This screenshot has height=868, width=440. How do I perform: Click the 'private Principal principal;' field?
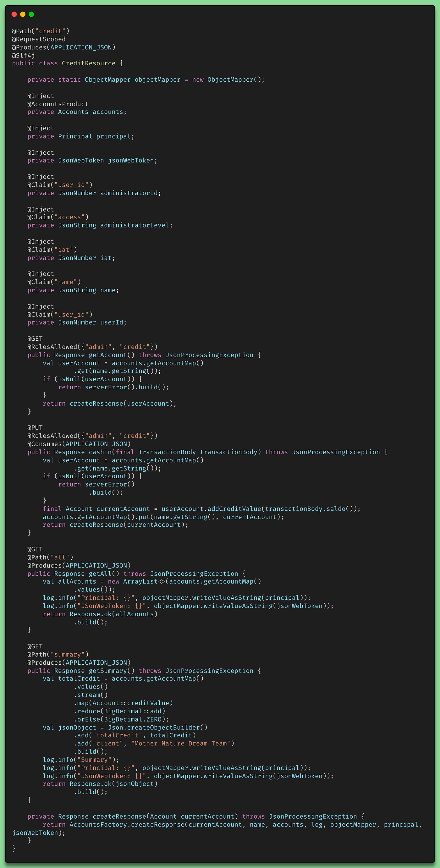click(81, 136)
